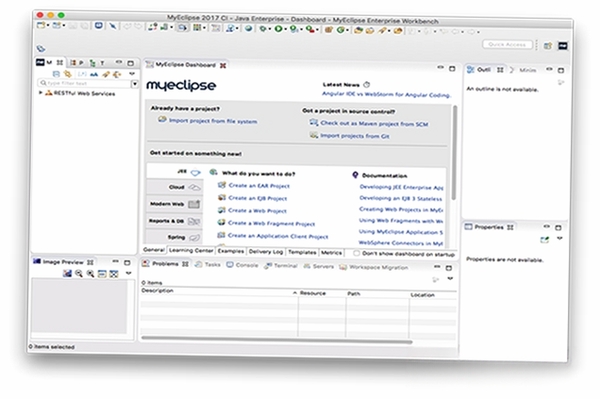Click Import projects from Git link
The height and width of the screenshot is (399, 600).
(x=355, y=136)
